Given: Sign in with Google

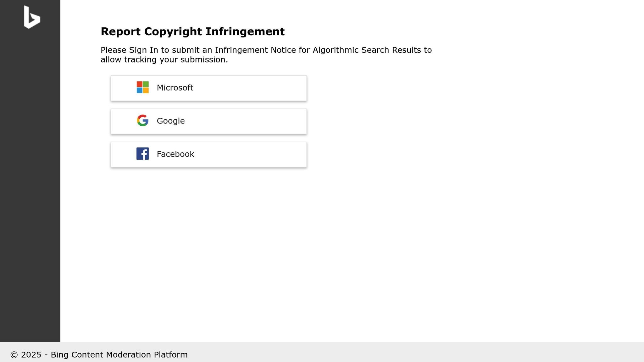Looking at the screenshot, I should click(208, 121).
